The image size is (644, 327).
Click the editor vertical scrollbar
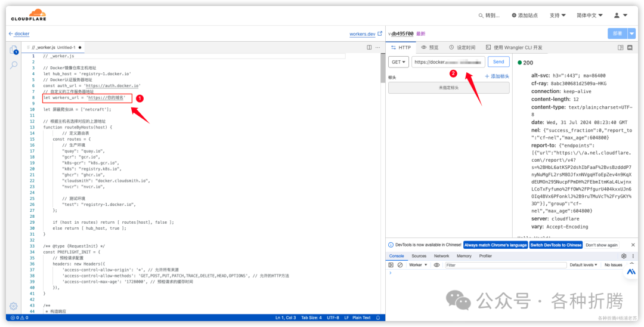point(383,68)
